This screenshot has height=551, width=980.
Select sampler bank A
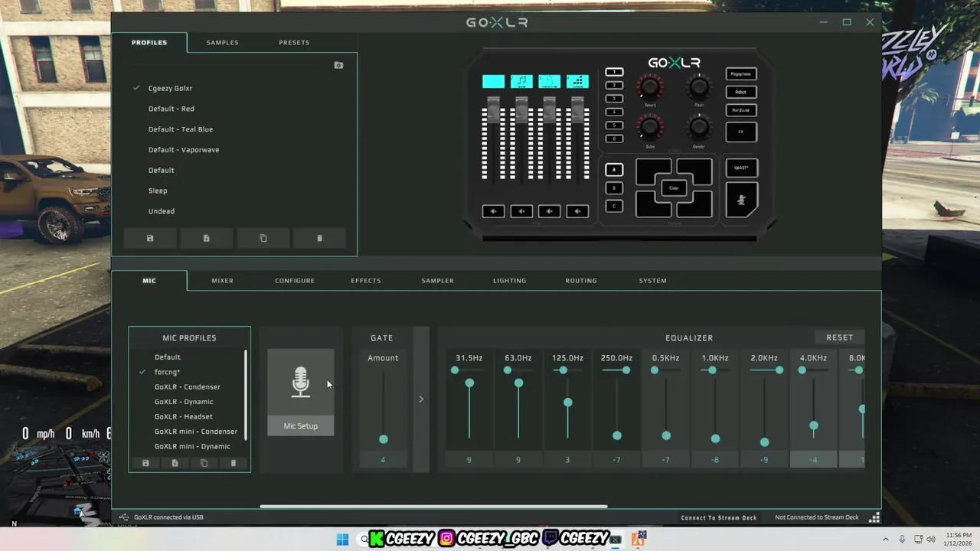(x=613, y=170)
